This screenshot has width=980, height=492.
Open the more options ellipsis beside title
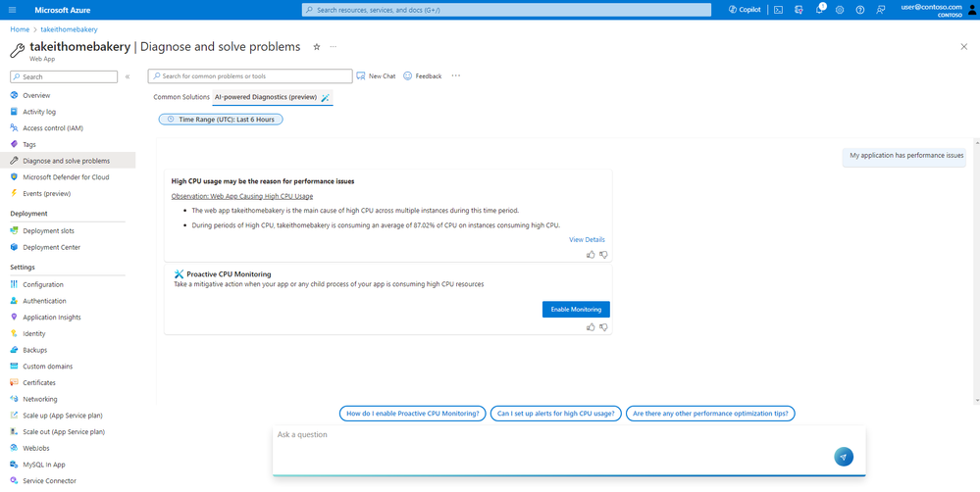(334, 47)
